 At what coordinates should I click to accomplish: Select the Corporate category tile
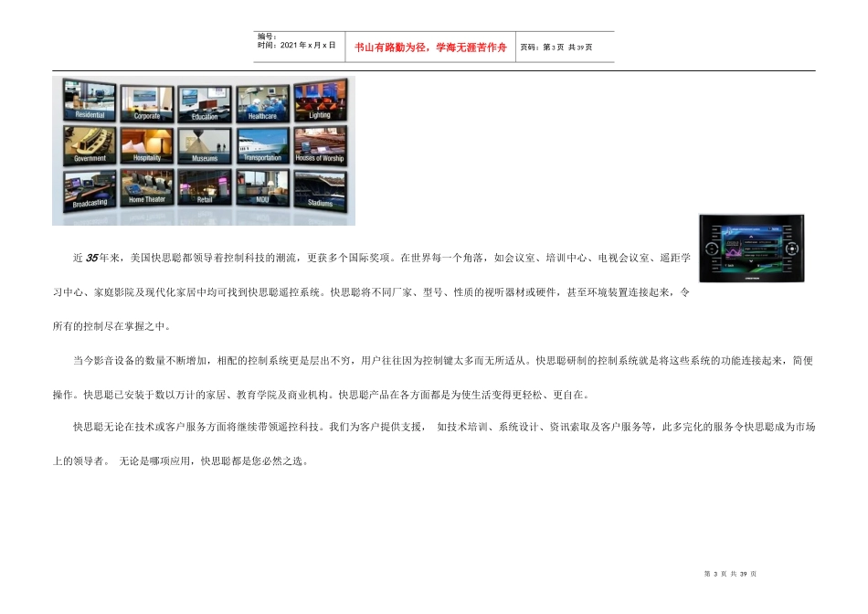click(x=147, y=103)
